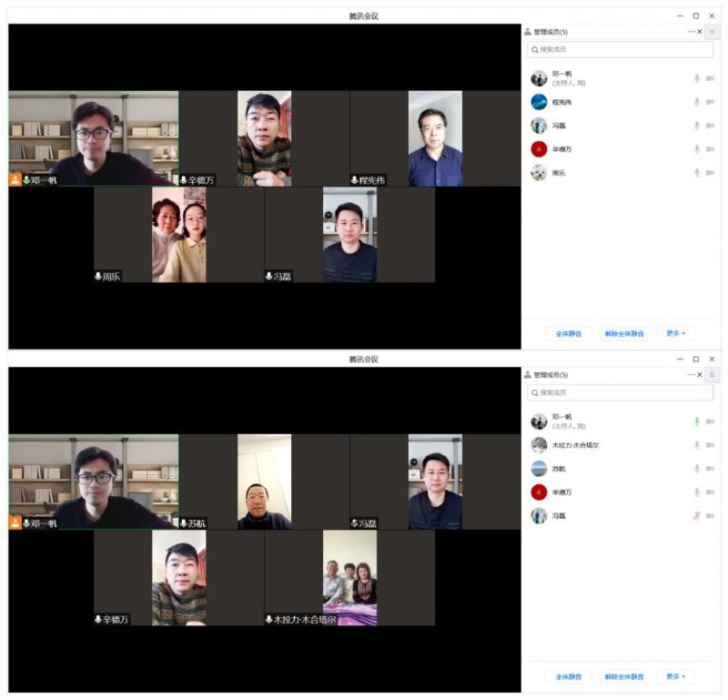The width and height of the screenshot is (728, 700).
Task: Expand the 更多 dropdown in lower window
Action: click(675, 676)
